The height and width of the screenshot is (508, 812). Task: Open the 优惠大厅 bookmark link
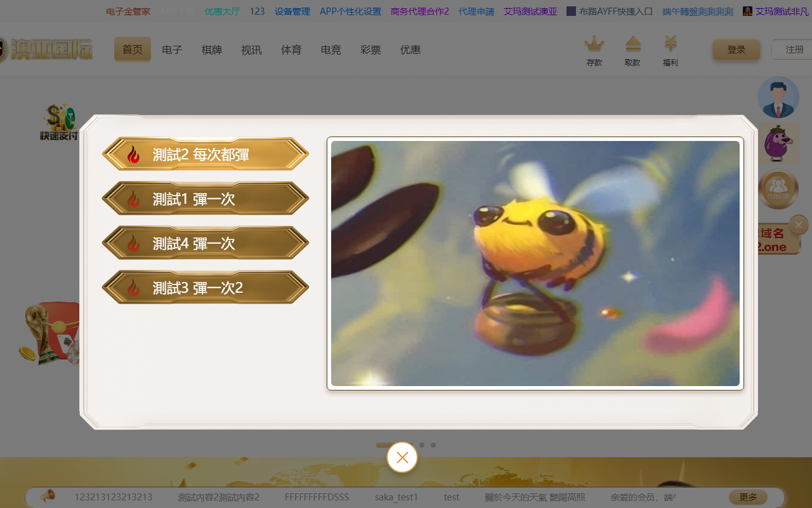pos(222,11)
